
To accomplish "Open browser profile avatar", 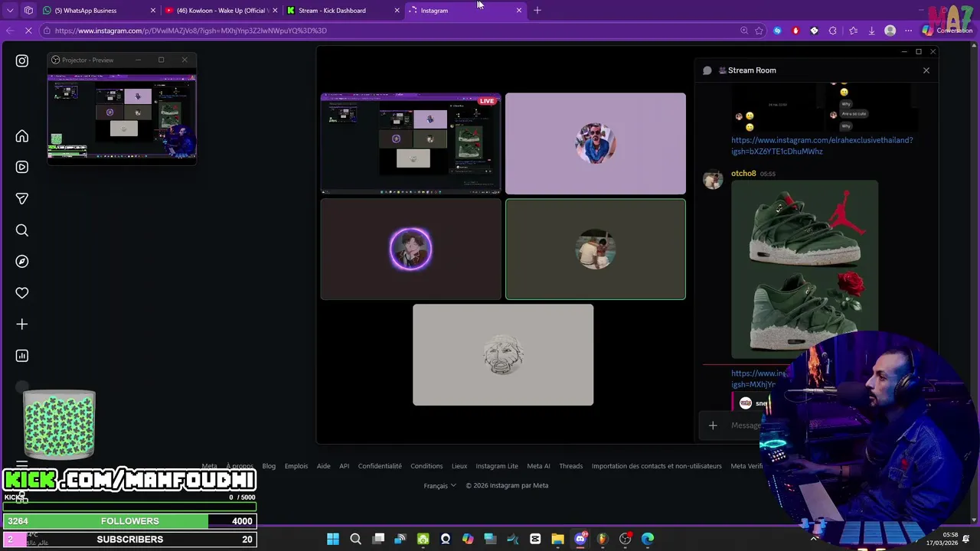I will (x=890, y=31).
